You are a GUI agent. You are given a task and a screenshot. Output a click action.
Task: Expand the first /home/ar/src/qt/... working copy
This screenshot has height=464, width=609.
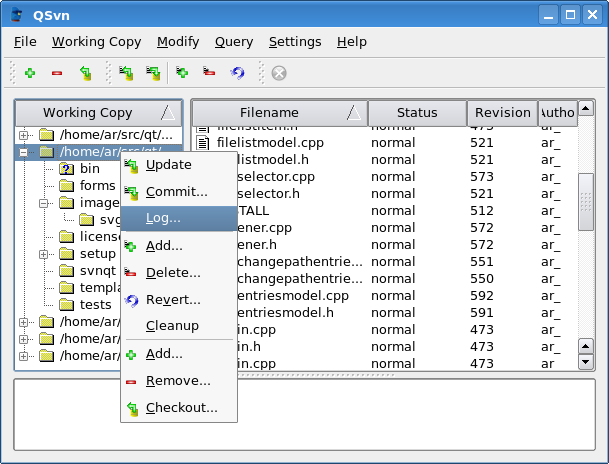[23, 135]
